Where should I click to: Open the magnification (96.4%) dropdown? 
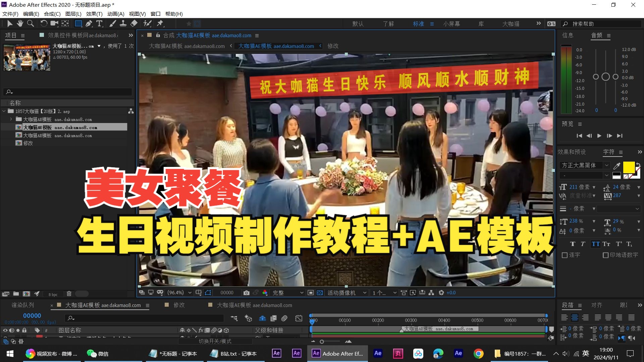pyautogui.click(x=179, y=293)
